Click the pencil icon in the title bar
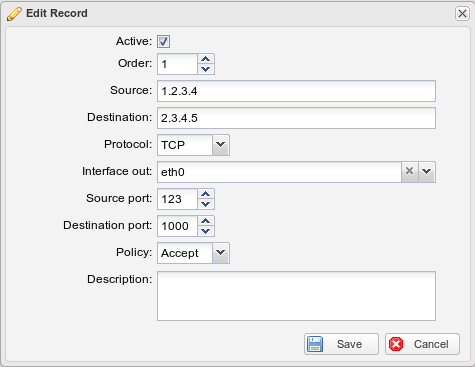475x367 pixels. 14,14
